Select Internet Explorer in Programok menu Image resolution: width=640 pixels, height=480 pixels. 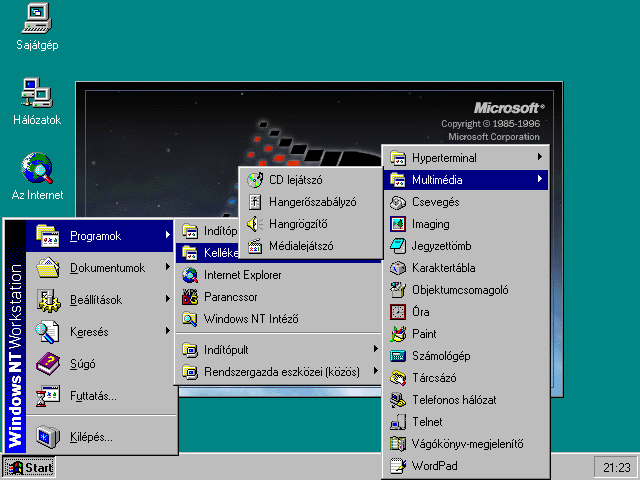(242, 274)
